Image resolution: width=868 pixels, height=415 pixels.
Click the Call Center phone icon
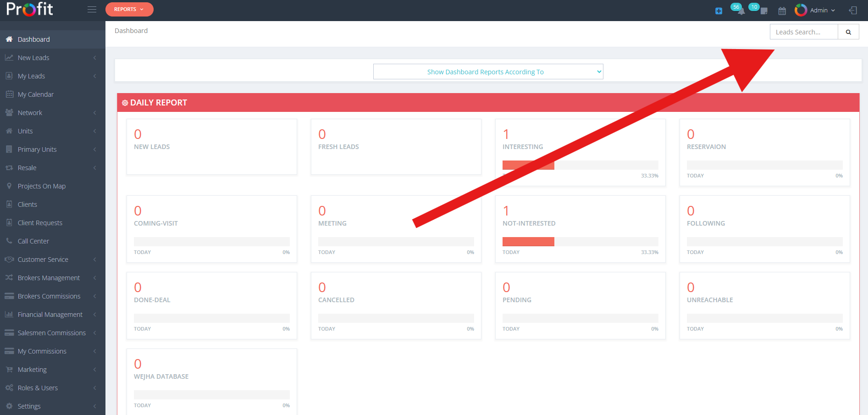tap(9, 241)
